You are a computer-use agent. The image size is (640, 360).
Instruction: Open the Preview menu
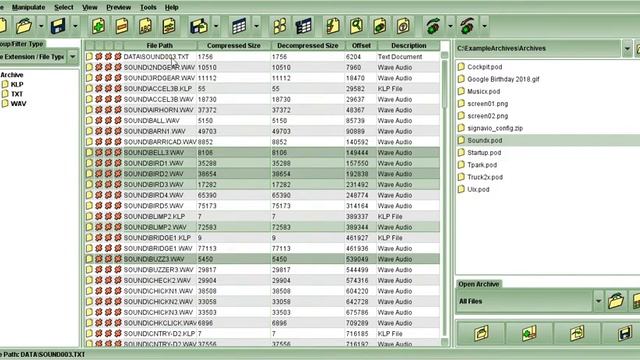coord(118,7)
